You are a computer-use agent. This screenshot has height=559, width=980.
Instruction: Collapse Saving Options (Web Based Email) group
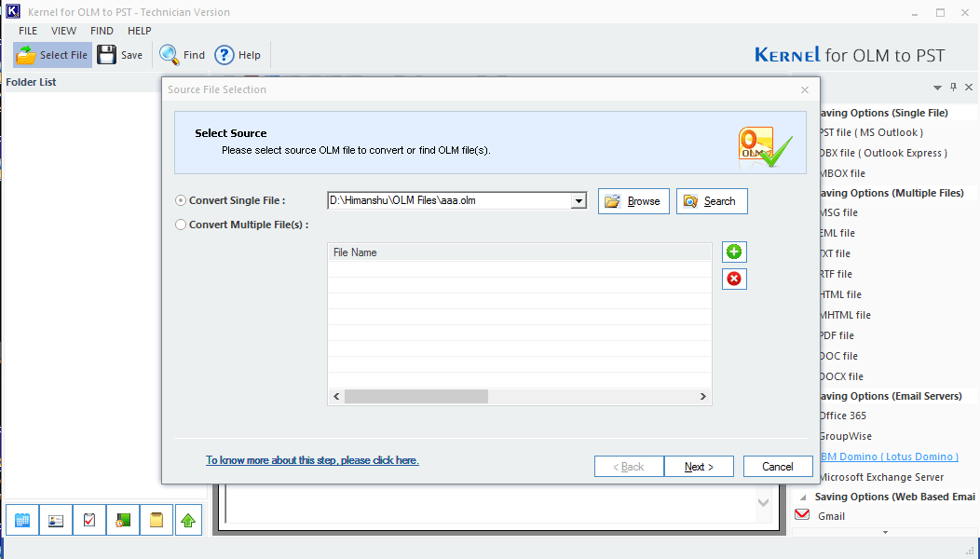pos(803,498)
